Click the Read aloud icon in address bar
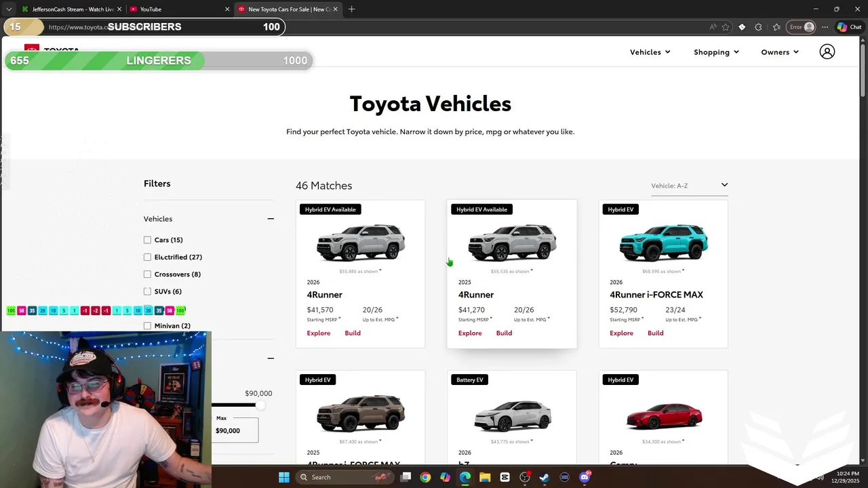868x488 pixels. click(x=713, y=27)
